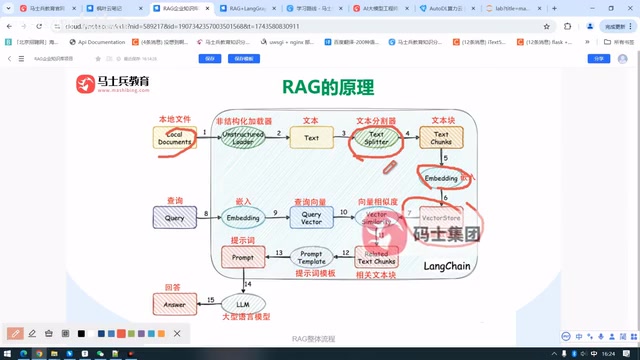Switch to the AutoDL算力云 tab
The image size is (640, 360).
[446, 8]
